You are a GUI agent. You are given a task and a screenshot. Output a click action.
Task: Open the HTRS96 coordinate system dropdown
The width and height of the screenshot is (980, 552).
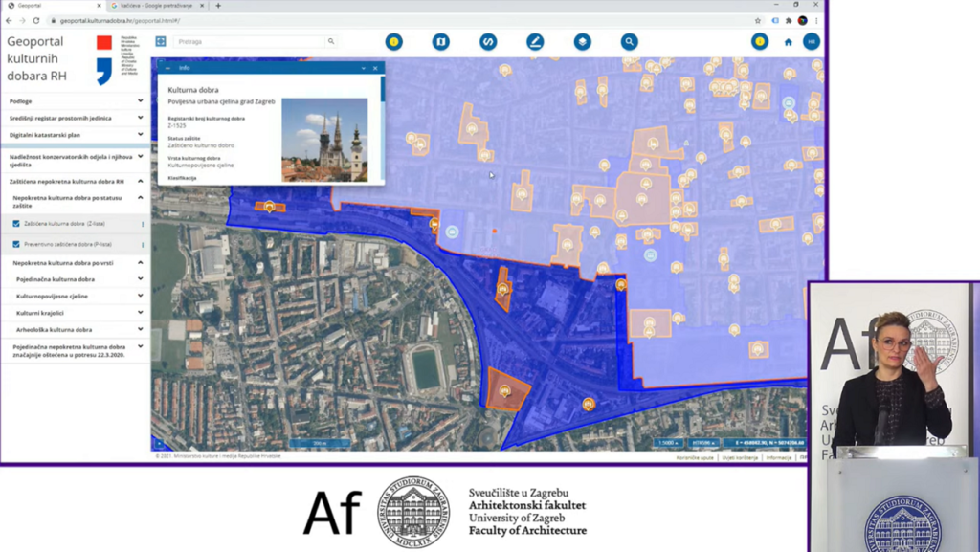[x=703, y=443]
